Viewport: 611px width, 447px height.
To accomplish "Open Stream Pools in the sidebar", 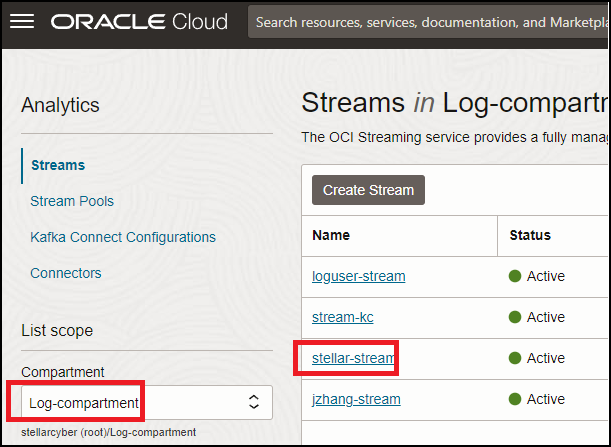I will point(72,201).
